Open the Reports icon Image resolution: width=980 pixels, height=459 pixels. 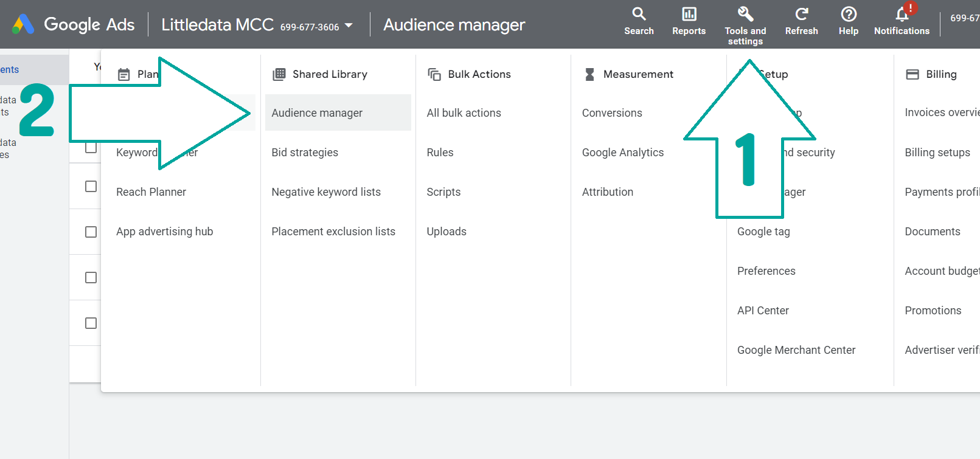(x=689, y=13)
